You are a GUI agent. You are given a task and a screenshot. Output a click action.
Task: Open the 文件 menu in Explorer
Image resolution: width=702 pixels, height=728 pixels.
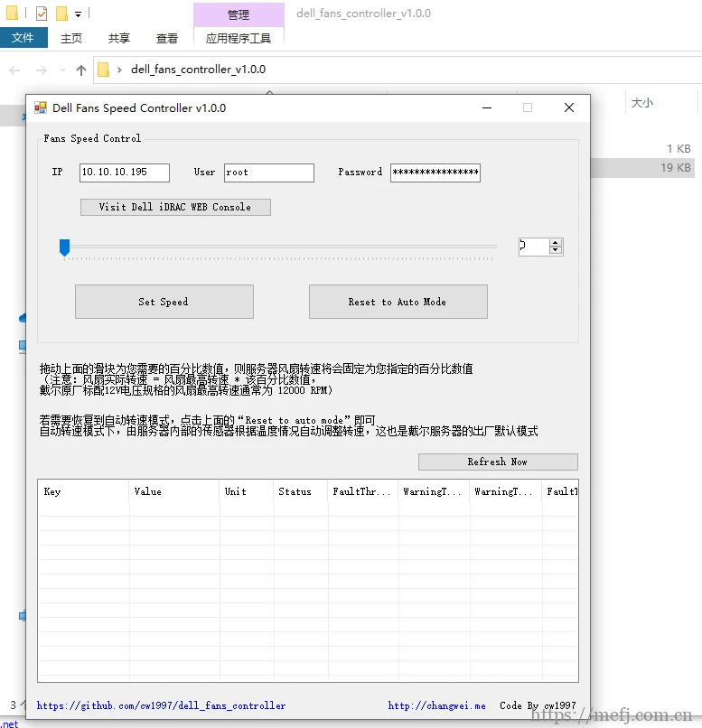(23, 38)
